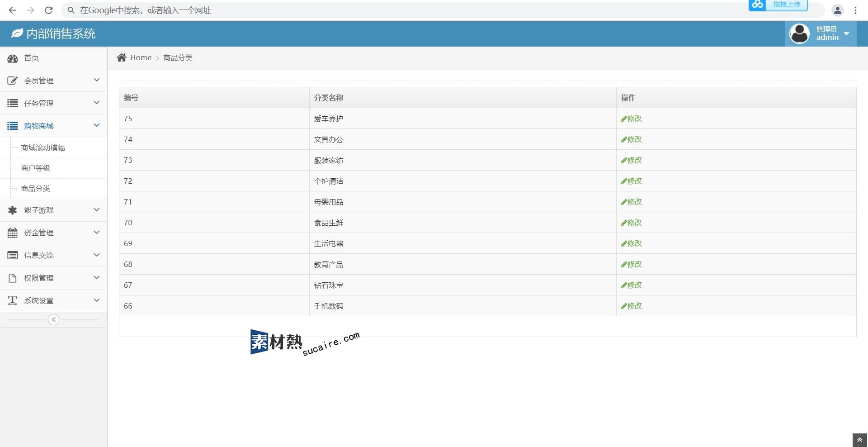
Task: Click 修改 link for 食品生鲜
Action: (632, 223)
